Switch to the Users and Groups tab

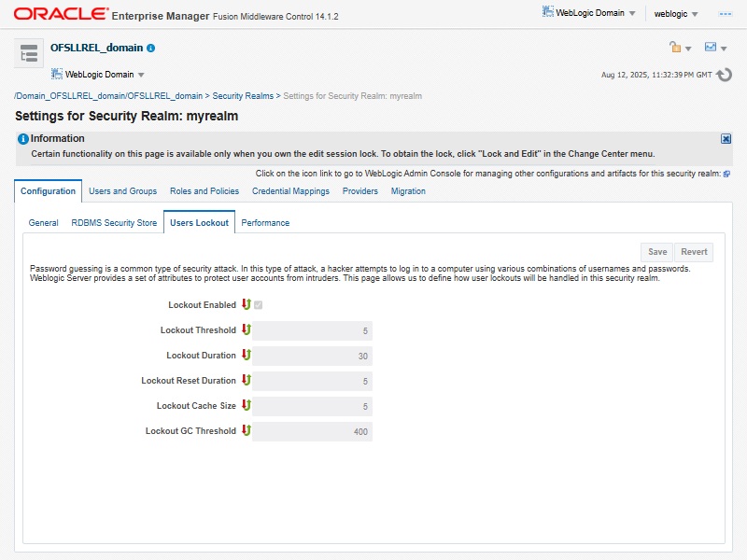click(x=122, y=191)
